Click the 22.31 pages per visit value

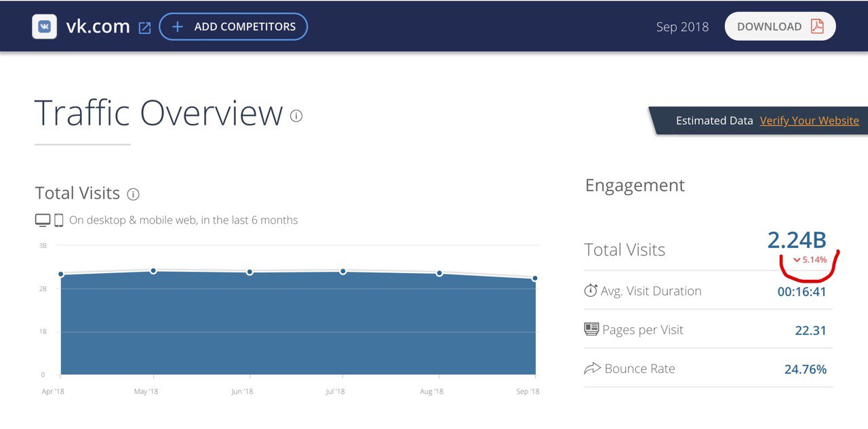810,331
